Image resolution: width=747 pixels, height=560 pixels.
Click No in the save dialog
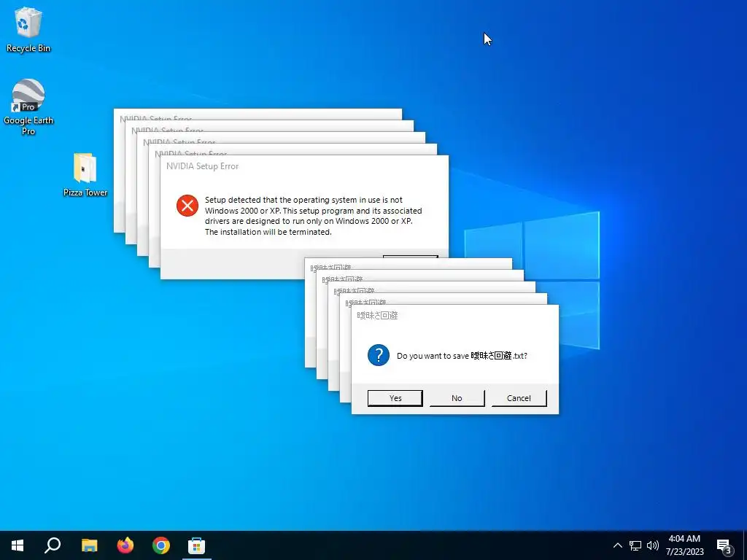(x=457, y=398)
